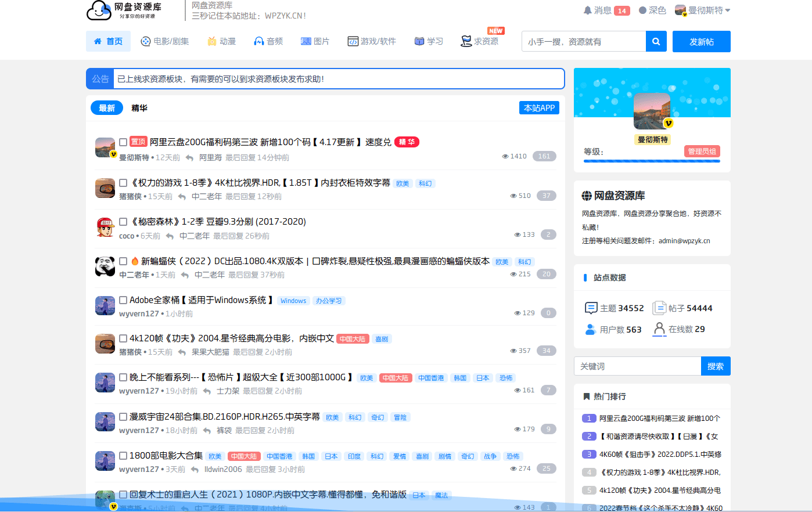Open the 阿里云盘200G福利码第三波 post
Screen dimensions: 812x512
tap(270, 142)
